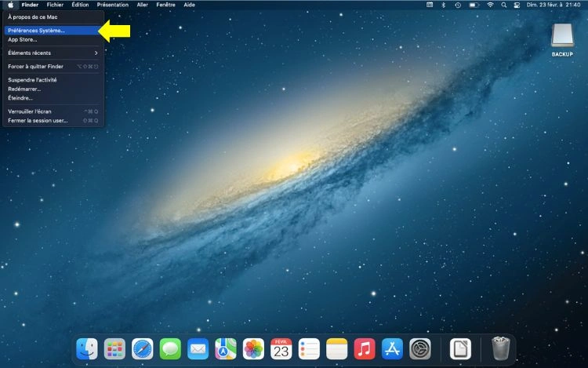Expand the Éléments récents submenu
The width and height of the screenshot is (588, 368).
(53, 53)
